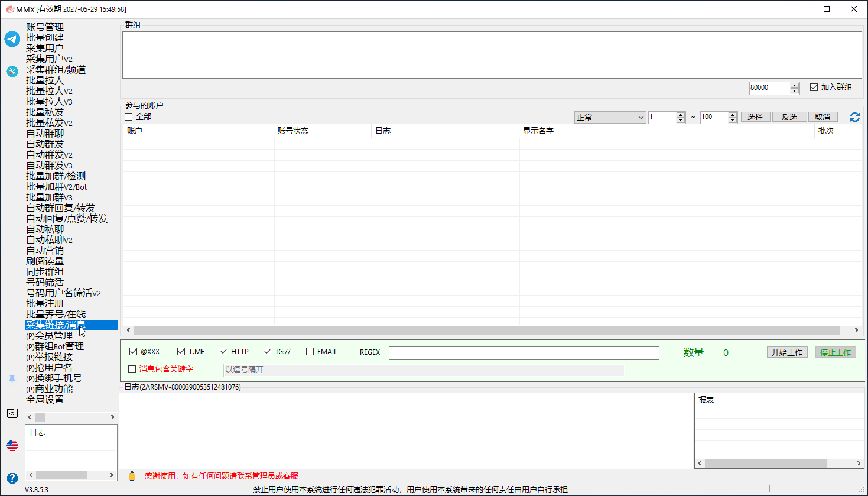868x496 pixels.
Task: Open the Telegram paper-plane sidebar icon
Action: (12, 39)
